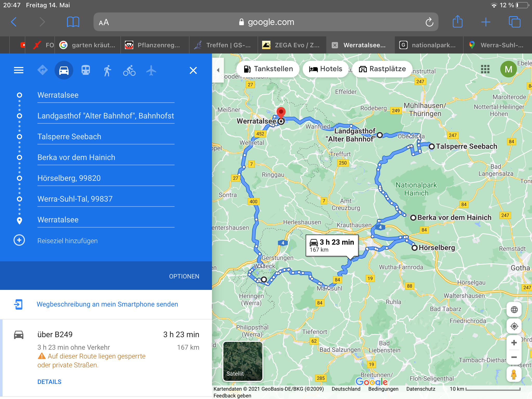
Task: Edit the Talsperre Seebach stop field
Action: click(x=106, y=137)
